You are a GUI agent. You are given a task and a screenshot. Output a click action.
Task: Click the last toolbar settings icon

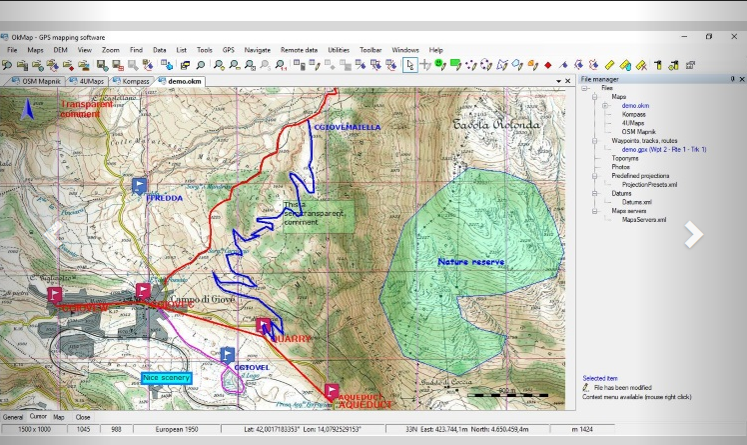tap(690, 65)
